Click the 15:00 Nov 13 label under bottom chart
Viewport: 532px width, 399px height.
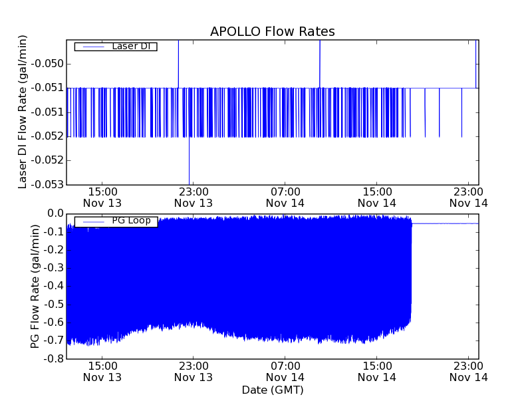pos(101,372)
